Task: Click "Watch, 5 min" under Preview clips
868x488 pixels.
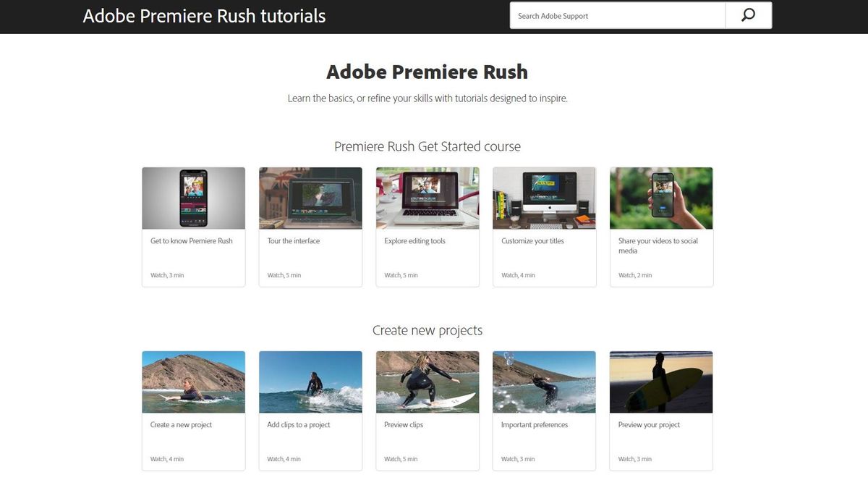Action: (x=401, y=459)
